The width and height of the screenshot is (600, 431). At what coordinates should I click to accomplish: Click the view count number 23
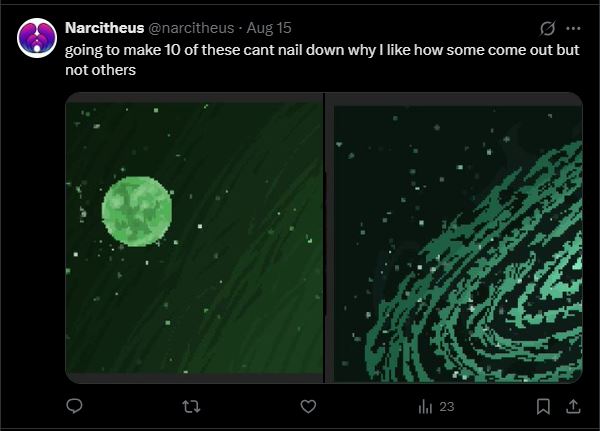[x=447, y=407]
